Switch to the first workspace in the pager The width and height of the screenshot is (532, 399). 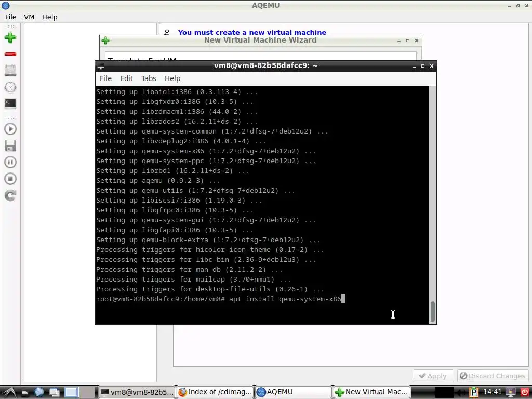tap(71, 392)
